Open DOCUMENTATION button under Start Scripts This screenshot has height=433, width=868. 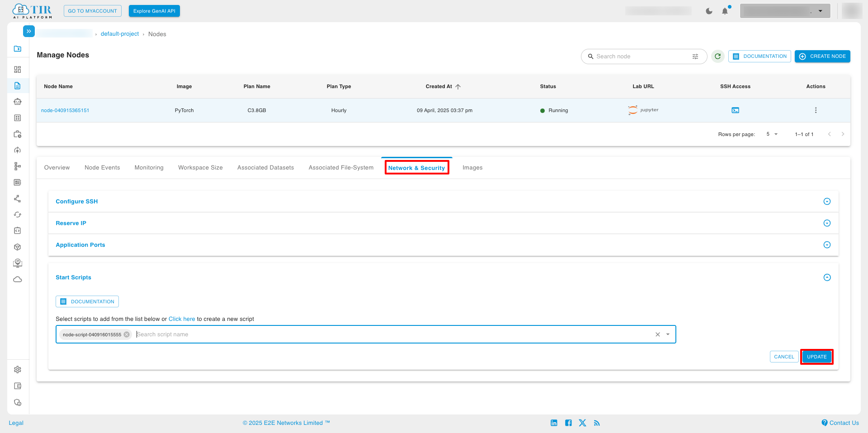click(87, 301)
